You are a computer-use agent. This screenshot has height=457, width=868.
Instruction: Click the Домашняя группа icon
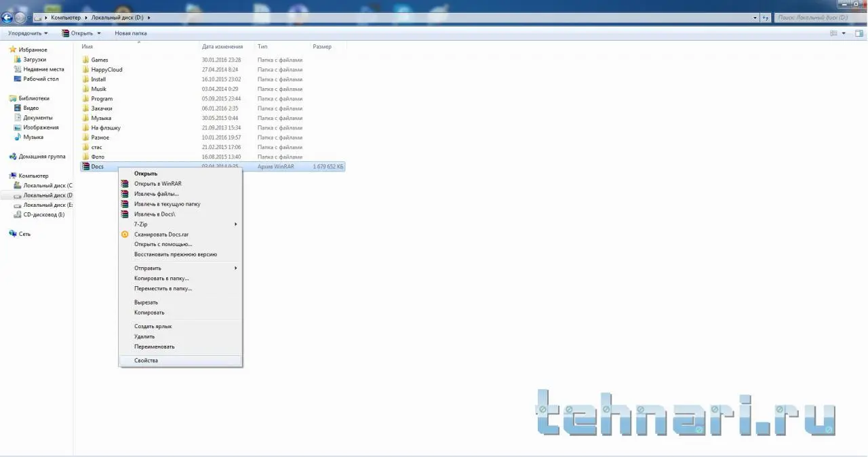point(13,157)
